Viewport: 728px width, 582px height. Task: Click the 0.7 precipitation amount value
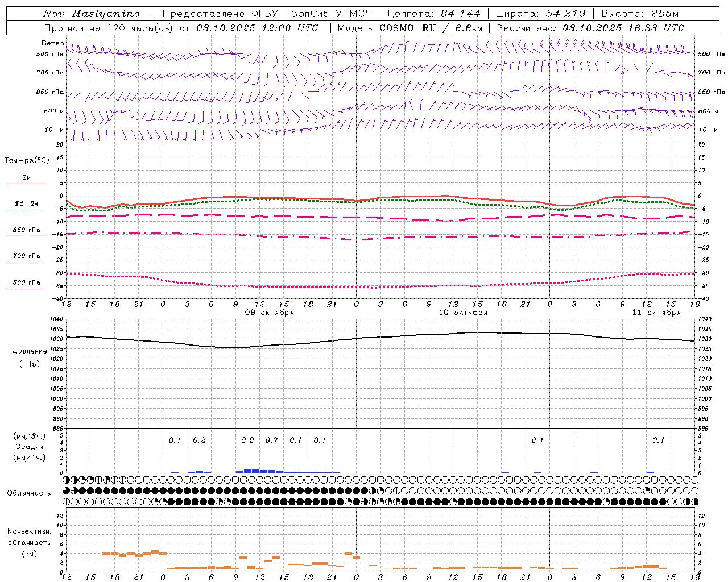(x=272, y=440)
